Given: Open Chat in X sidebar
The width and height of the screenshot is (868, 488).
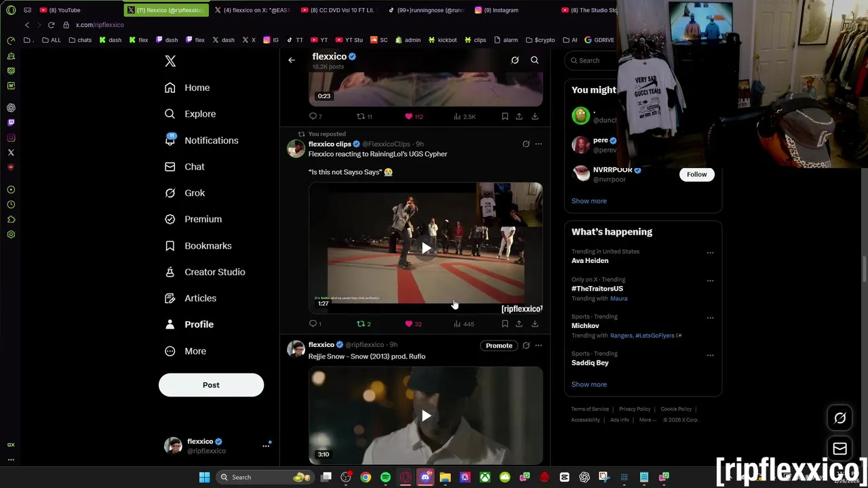Looking at the screenshot, I should [184, 167].
